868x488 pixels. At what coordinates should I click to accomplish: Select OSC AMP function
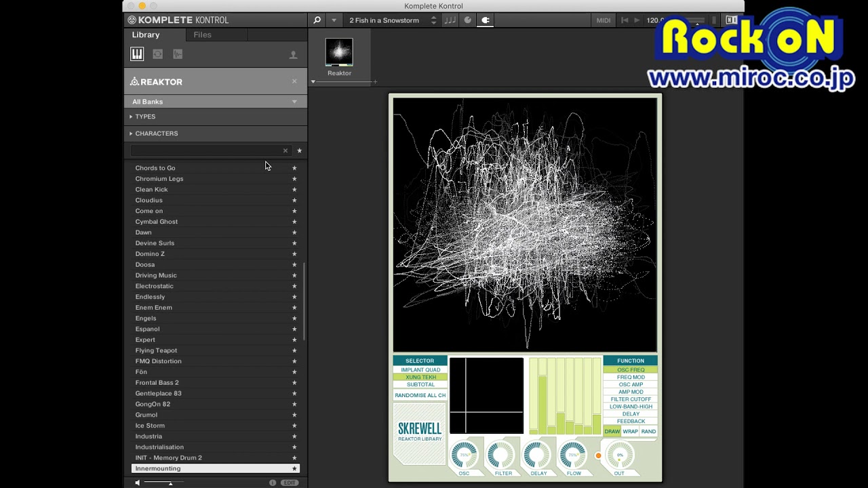tap(631, 385)
